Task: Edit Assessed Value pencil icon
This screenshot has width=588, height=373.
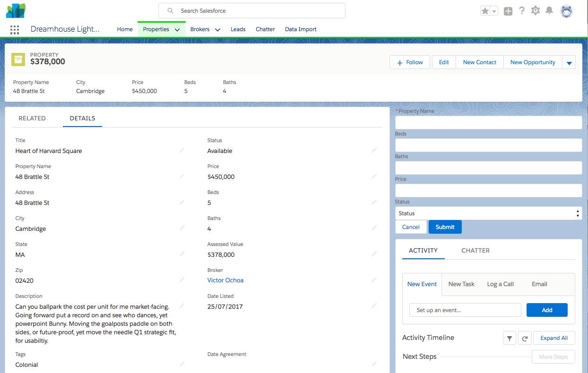Action: click(374, 254)
